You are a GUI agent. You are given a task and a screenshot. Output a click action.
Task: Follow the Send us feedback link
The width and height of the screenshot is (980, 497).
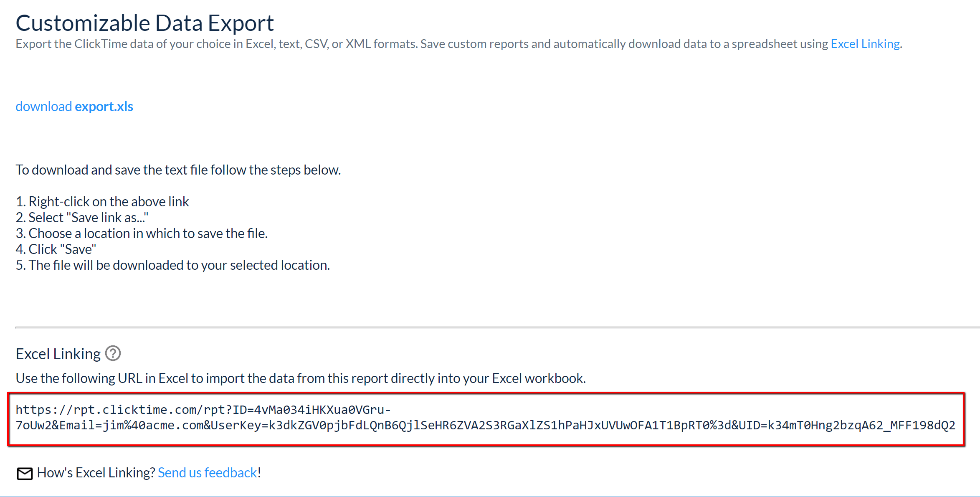[208, 472]
